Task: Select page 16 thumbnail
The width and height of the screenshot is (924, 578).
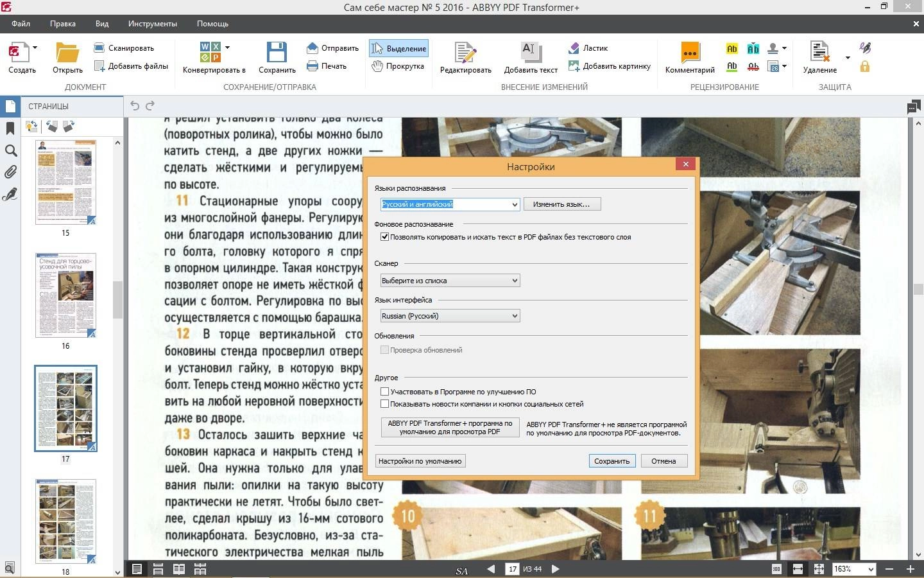Action: [x=65, y=296]
